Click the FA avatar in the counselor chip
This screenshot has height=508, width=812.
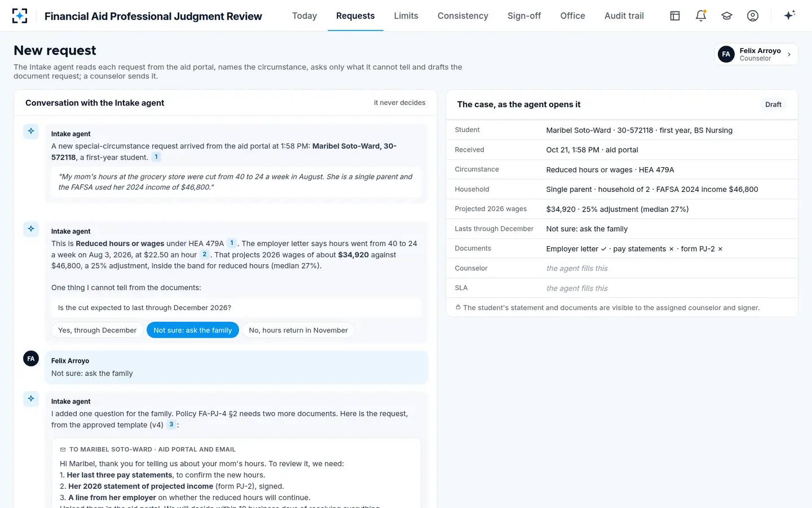pos(726,54)
